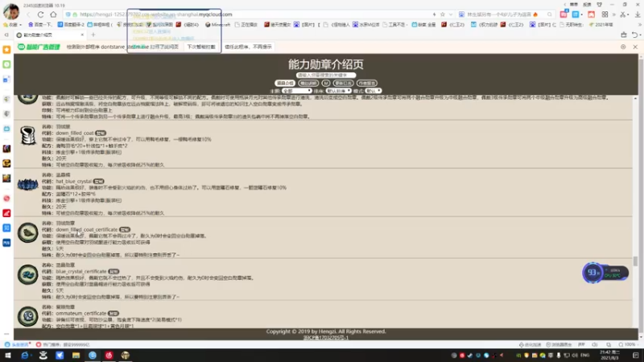Open the Windows notification center icon

pyautogui.click(x=636, y=356)
